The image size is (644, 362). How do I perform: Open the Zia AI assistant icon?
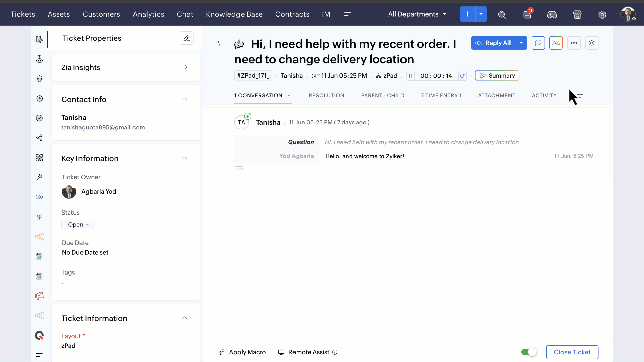[556, 43]
